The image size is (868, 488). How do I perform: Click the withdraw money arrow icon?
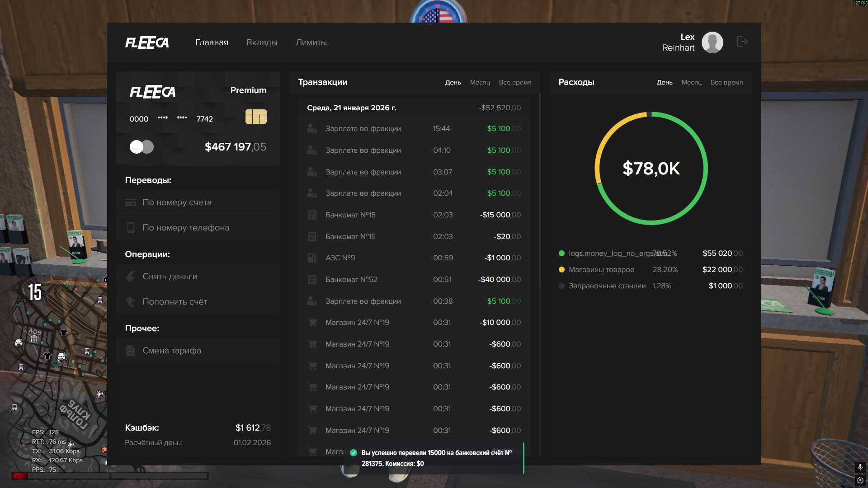tap(131, 277)
